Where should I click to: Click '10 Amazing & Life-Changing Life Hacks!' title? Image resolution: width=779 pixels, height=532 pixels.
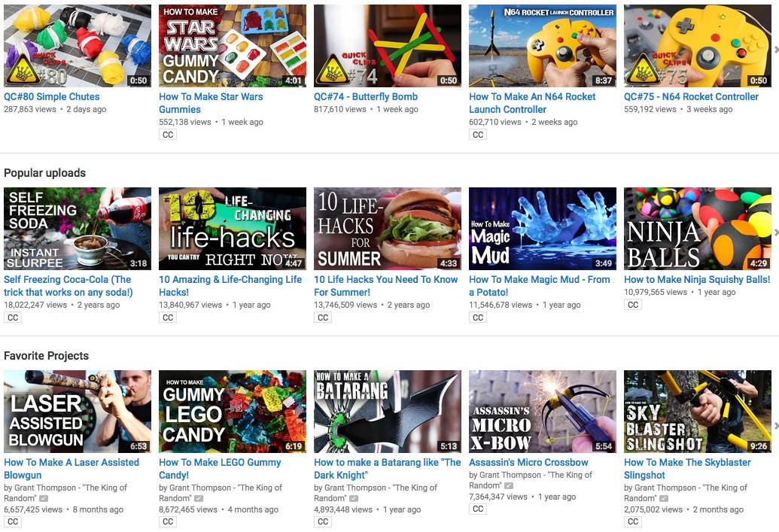click(230, 286)
